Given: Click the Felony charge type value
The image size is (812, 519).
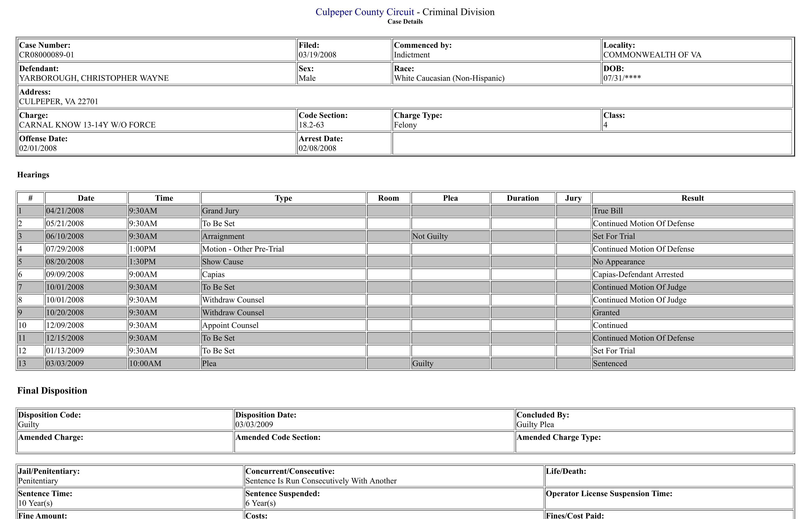Looking at the screenshot, I should click(x=405, y=125).
